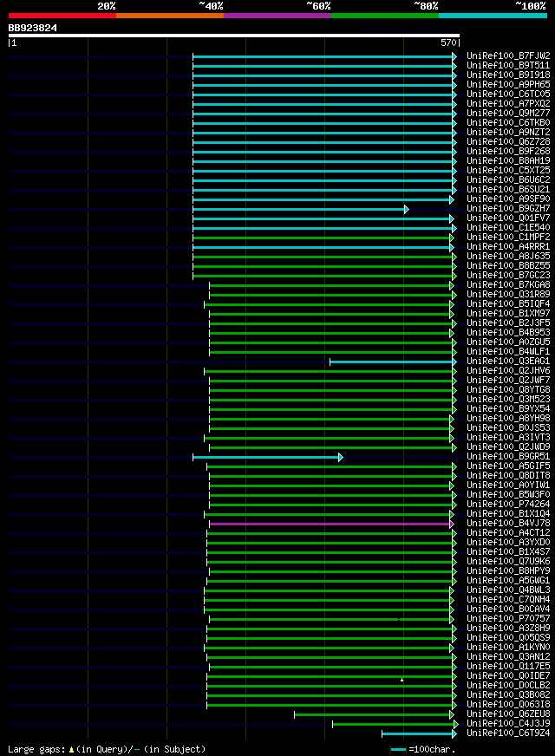The width and height of the screenshot is (555, 756).
Task: Select the UniRef100_B9YX54 label
Action: (x=508, y=409)
